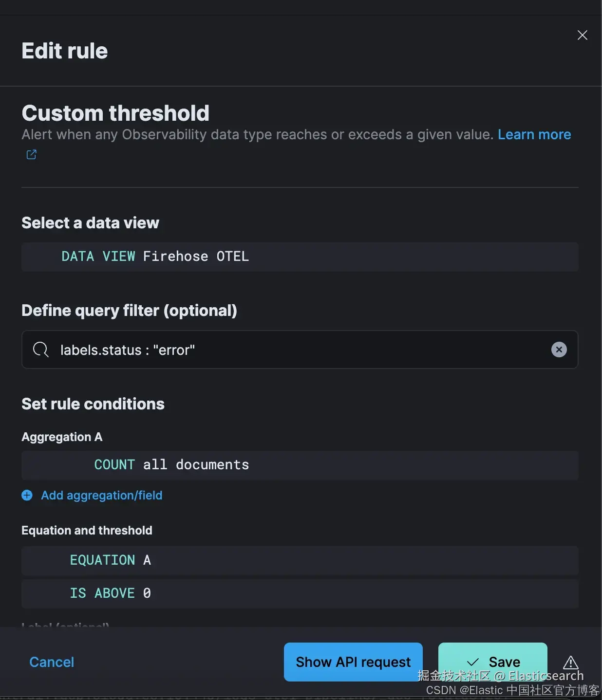The height and width of the screenshot is (700, 602).
Task: Show the API request
Action: (x=353, y=662)
